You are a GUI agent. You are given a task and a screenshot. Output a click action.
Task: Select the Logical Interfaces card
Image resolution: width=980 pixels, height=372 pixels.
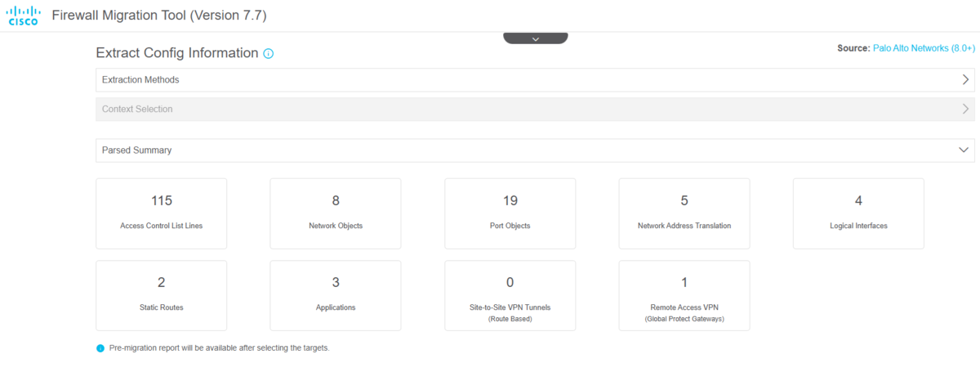(x=858, y=213)
